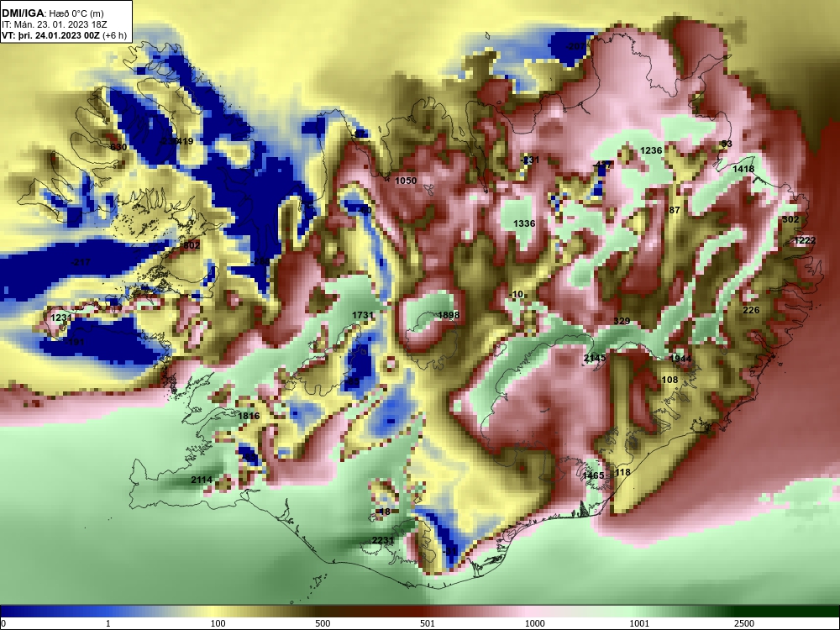Click the map value 2231
This screenshot has height=630, width=840.
[x=383, y=540]
